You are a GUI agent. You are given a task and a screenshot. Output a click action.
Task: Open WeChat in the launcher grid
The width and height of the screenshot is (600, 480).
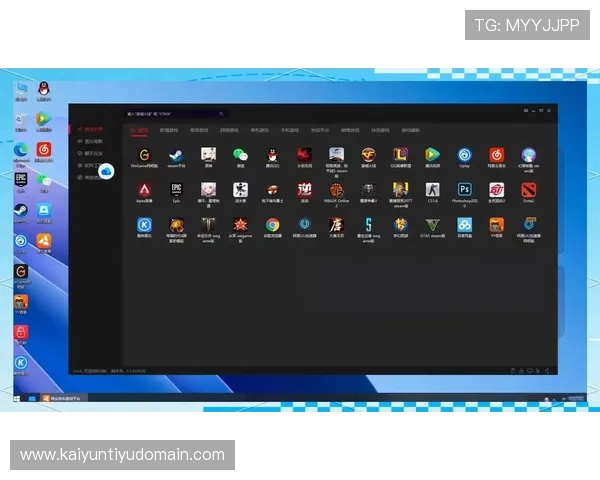pos(240,158)
